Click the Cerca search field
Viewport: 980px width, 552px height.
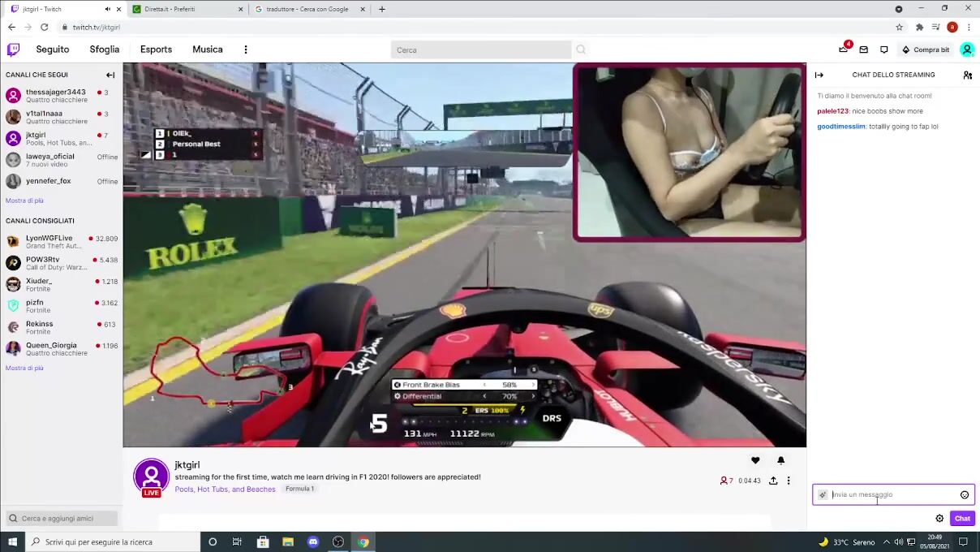coord(480,50)
